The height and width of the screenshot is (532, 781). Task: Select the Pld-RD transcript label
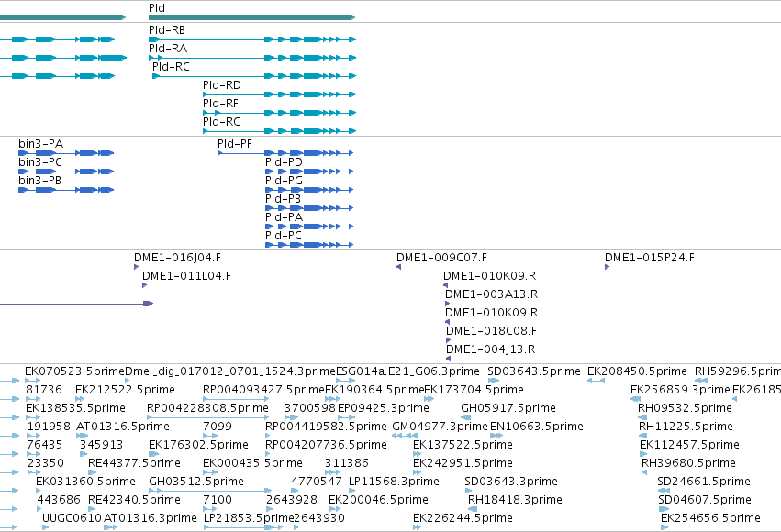222,85
